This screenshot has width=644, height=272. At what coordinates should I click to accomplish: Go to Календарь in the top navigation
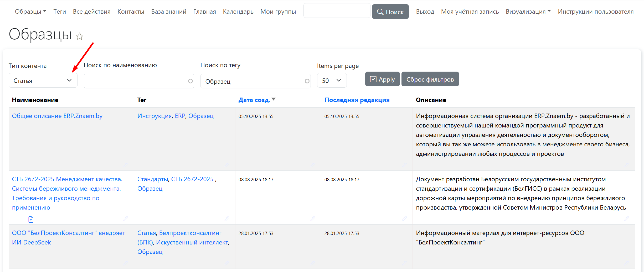pyautogui.click(x=238, y=12)
